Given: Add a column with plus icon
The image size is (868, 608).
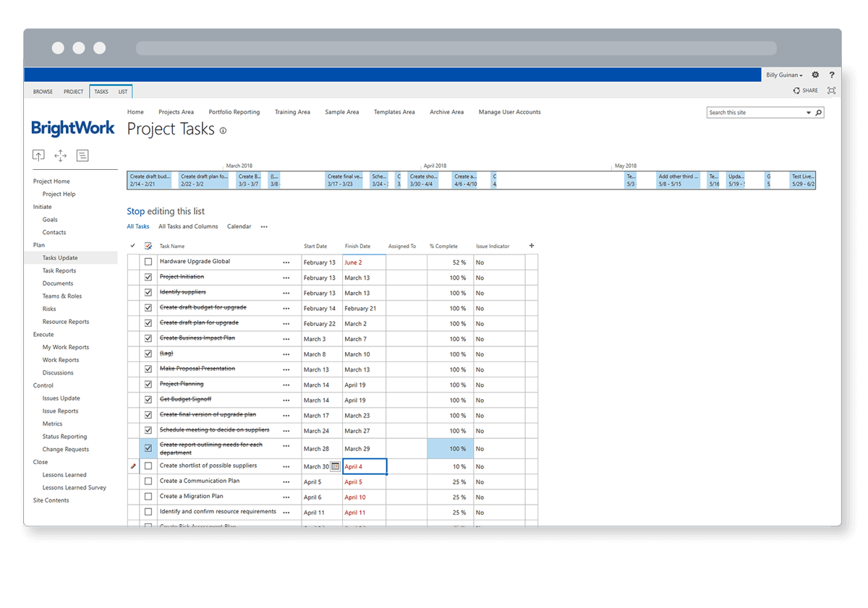Looking at the screenshot, I should (532, 246).
